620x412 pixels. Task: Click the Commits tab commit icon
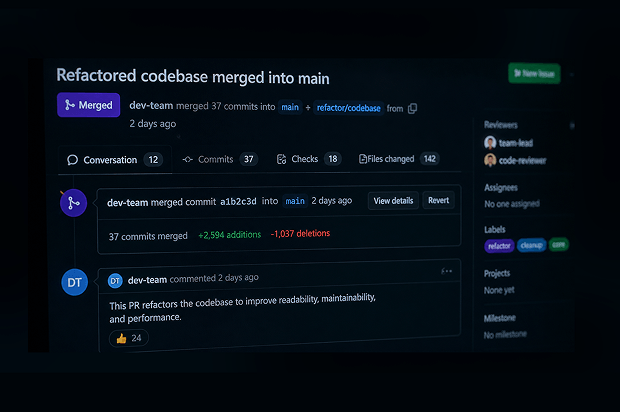(x=187, y=159)
